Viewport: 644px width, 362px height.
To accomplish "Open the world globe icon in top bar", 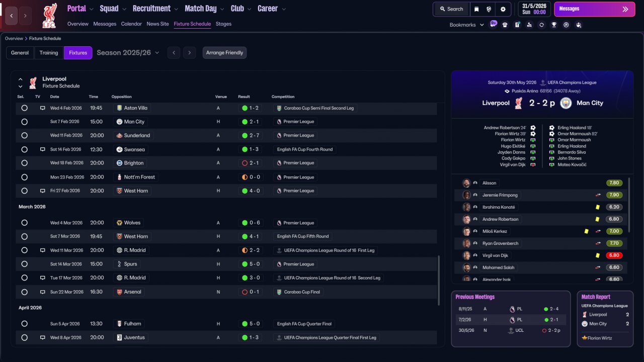I will (489, 9).
